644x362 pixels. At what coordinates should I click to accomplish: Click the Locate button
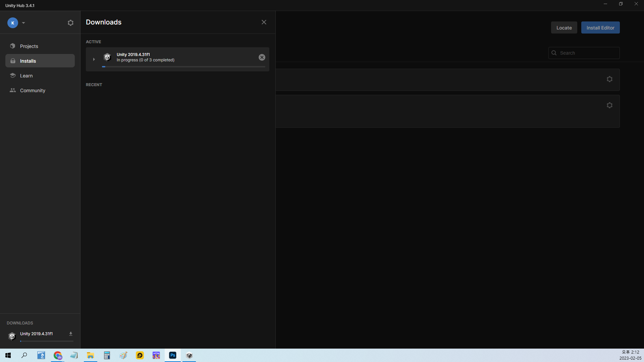tap(564, 28)
